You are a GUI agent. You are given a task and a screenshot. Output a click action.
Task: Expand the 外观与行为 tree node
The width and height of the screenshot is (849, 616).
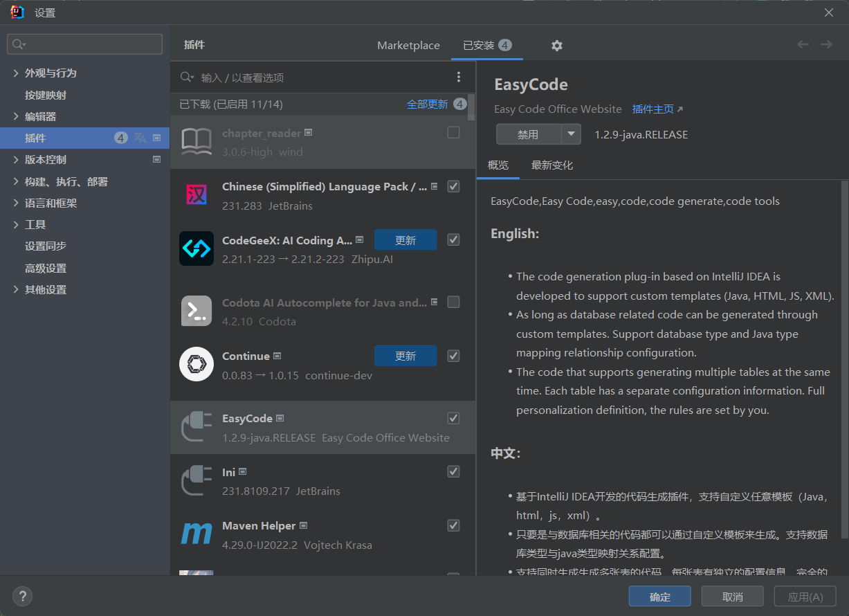16,73
